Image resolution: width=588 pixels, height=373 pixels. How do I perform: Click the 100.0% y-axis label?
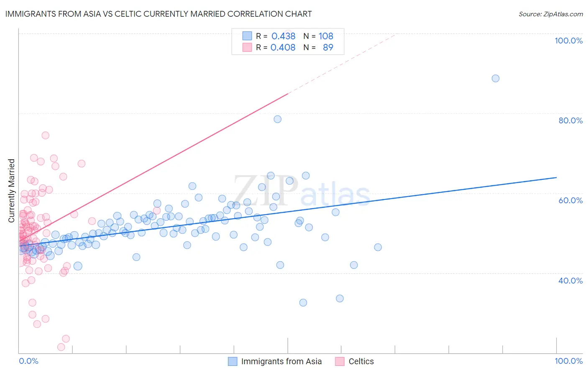[569, 41]
